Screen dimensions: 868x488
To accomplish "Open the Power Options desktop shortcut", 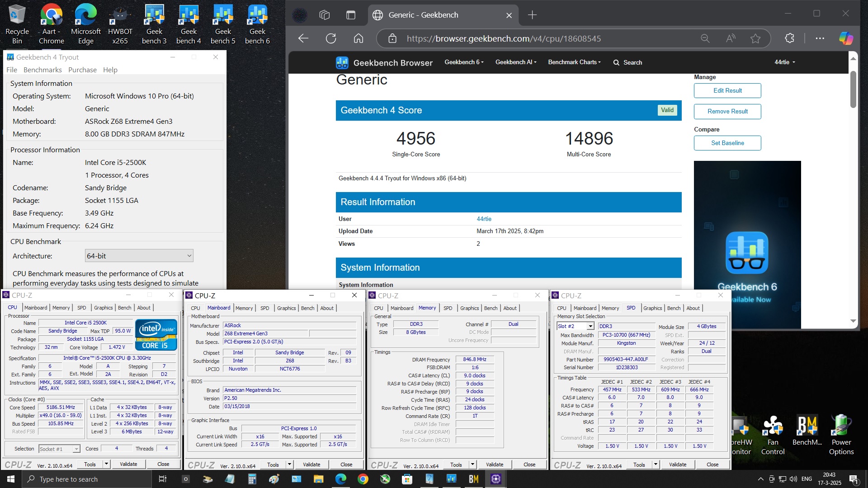I will point(841,435).
